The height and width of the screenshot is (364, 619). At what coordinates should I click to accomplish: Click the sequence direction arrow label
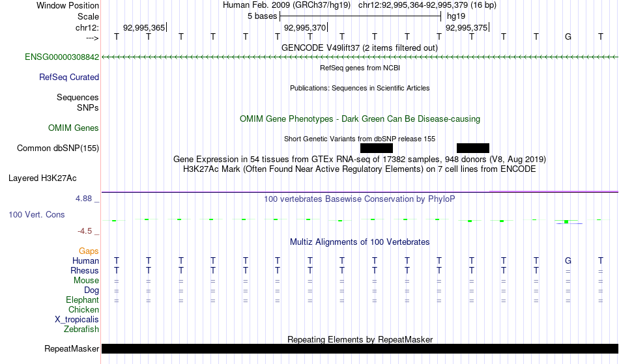(x=93, y=38)
